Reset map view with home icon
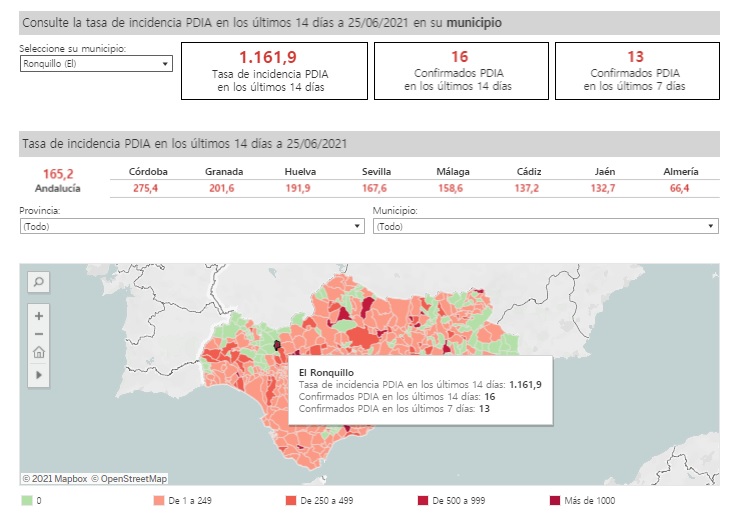Screen dimensions: 737x523 (x=39, y=352)
